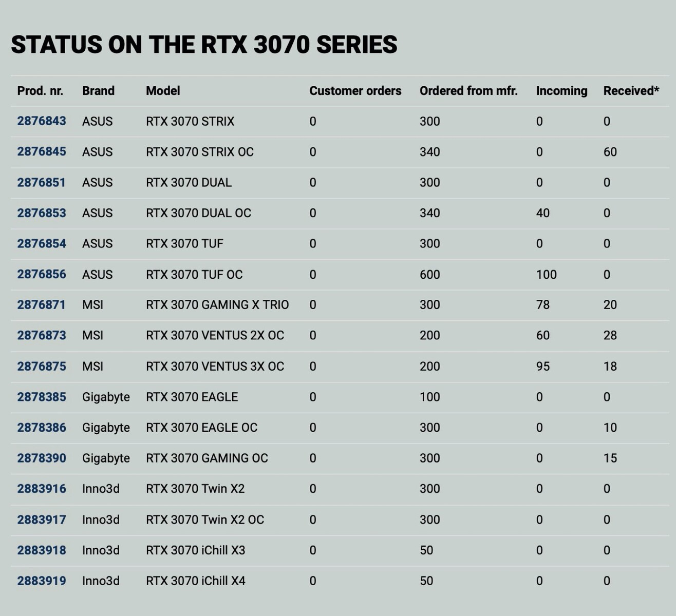Click the Ordered from mfr. header
Viewport: 676px width, 616px height.
click(x=468, y=91)
